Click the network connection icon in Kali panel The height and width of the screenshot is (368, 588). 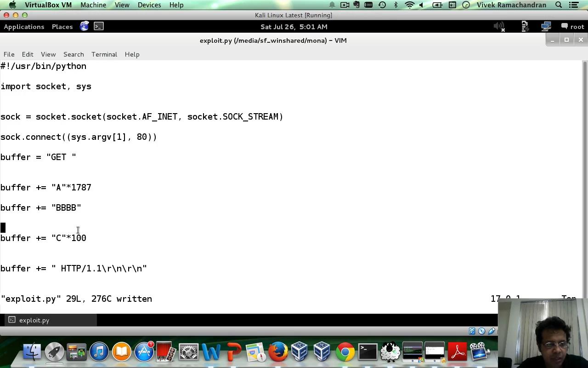[x=546, y=27]
